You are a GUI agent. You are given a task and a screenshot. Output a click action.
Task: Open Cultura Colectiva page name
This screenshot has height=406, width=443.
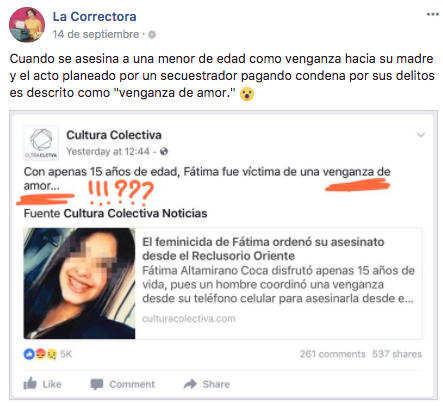(x=114, y=135)
